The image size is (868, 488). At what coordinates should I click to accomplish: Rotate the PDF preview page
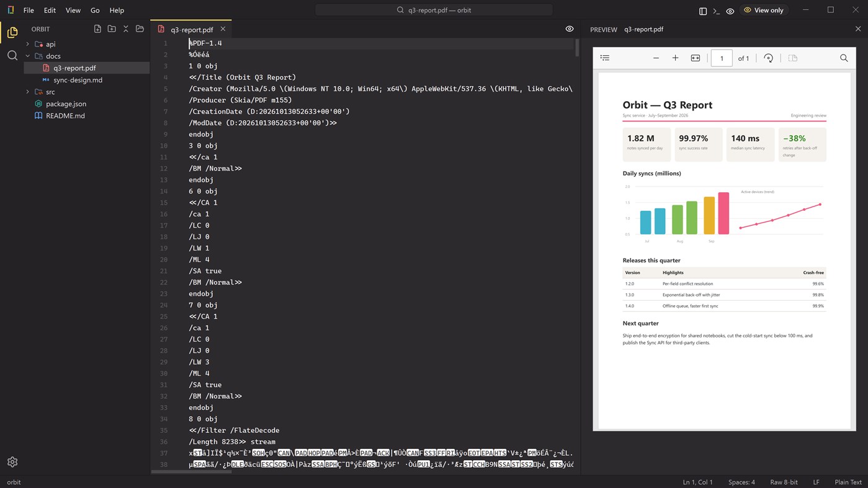[x=768, y=58]
